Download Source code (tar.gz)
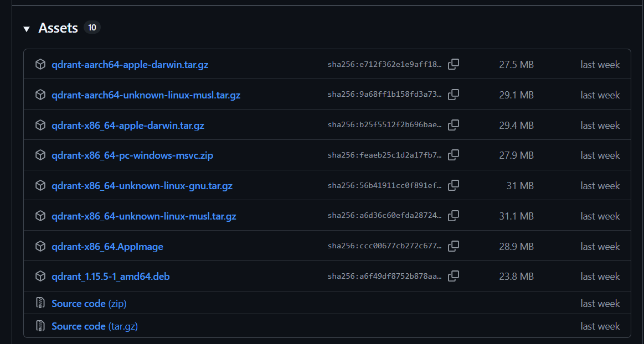This screenshot has height=344, width=644. (94, 326)
